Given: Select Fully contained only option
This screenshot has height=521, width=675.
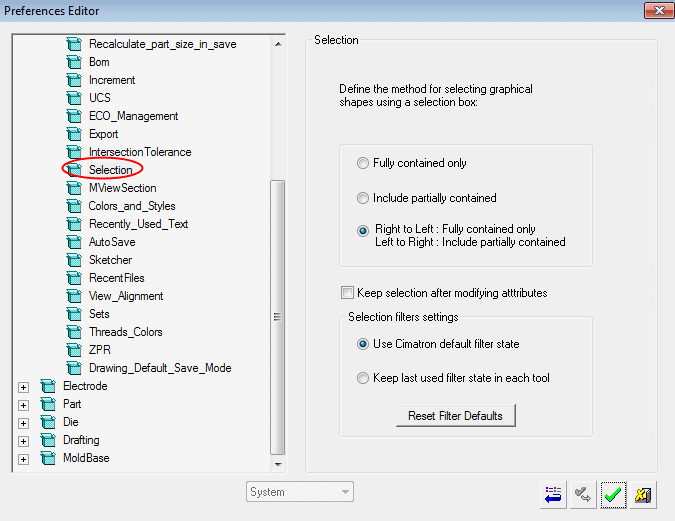Looking at the screenshot, I should click(363, 163).
